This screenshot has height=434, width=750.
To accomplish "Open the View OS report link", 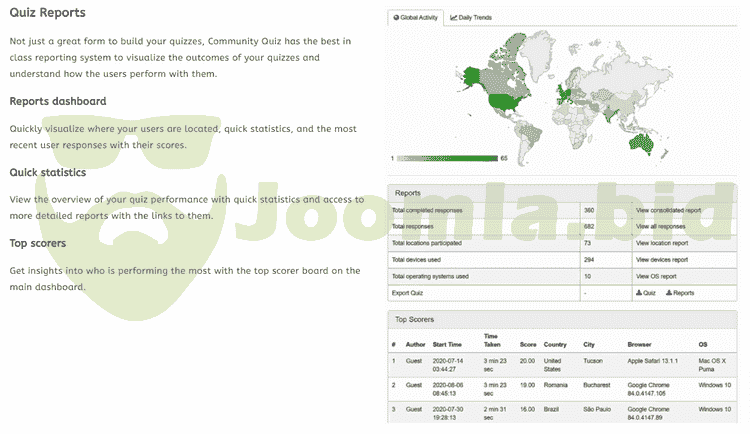I will pos(656,277).
